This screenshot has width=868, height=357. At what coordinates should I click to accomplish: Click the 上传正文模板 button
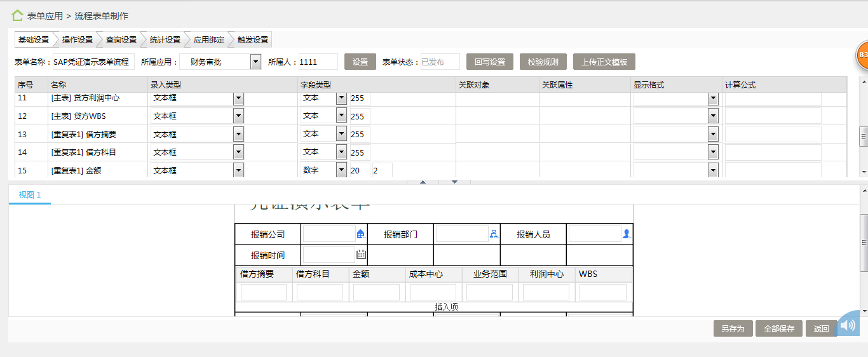(x=604, y=62)
